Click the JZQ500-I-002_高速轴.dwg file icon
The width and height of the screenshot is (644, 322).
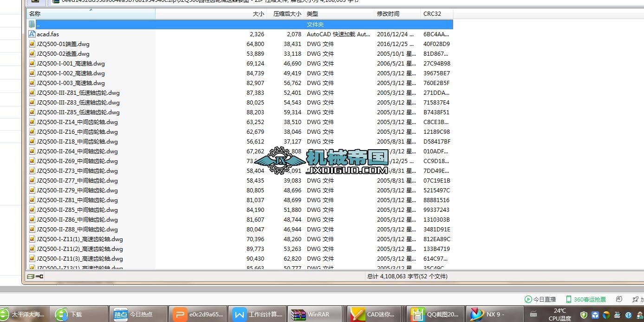32,73
